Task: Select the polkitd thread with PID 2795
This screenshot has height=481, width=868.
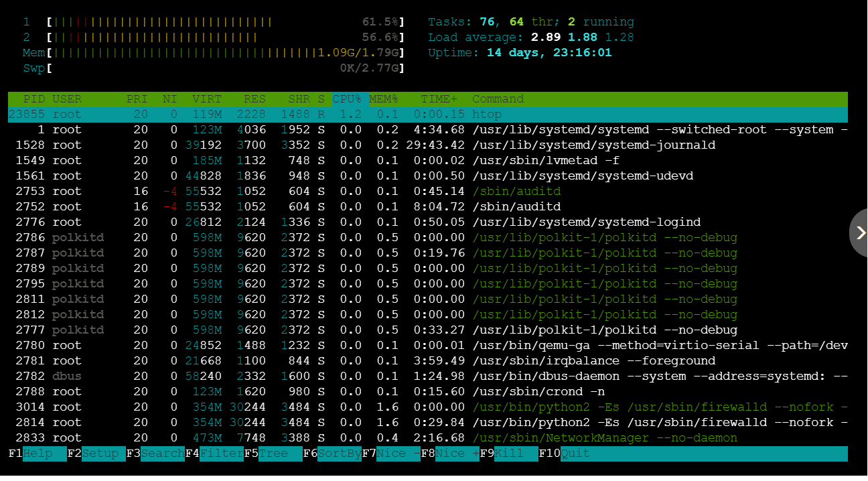Action: (x=428, y=284)
